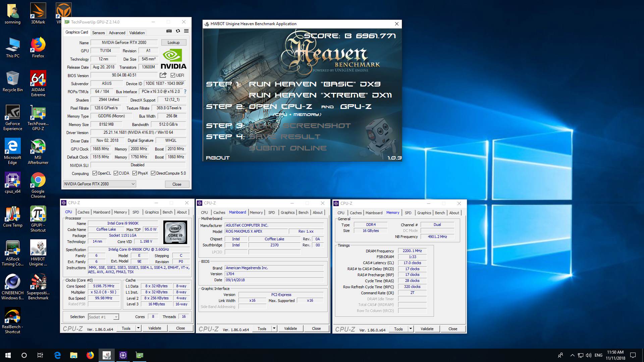The height and width of the screenshot is (362, 644).
Task: Click ENG language indicator in taskbar
Action: tap(598, 355)
